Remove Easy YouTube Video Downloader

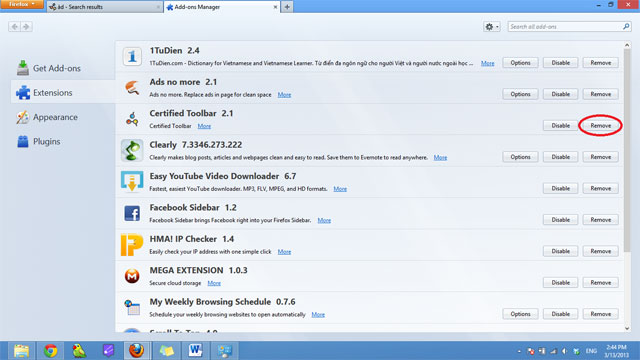point(600,189)
